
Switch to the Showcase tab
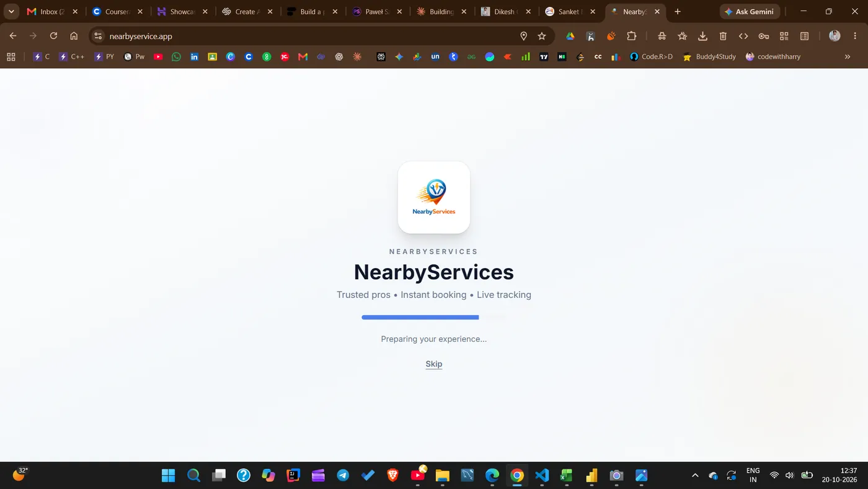182,11
